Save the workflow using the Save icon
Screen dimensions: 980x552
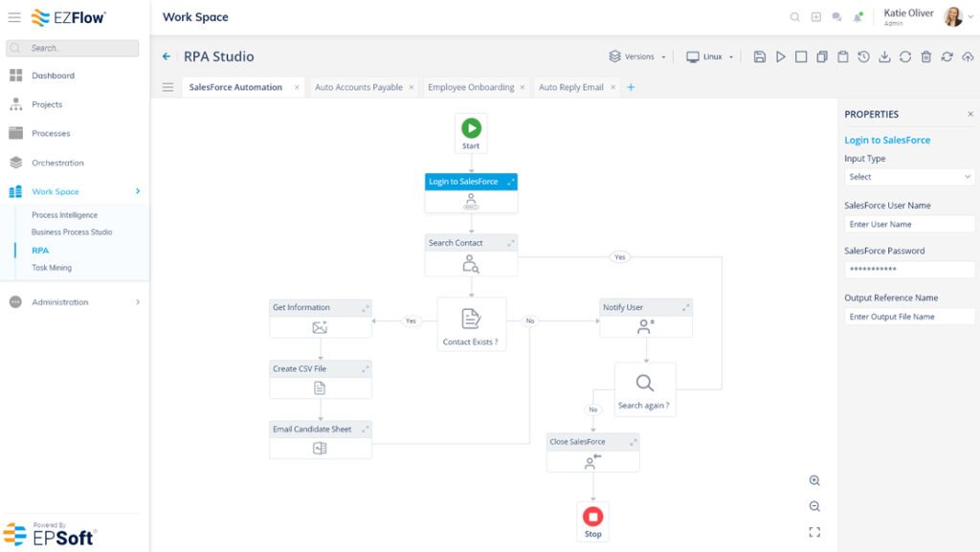point(760,56)
